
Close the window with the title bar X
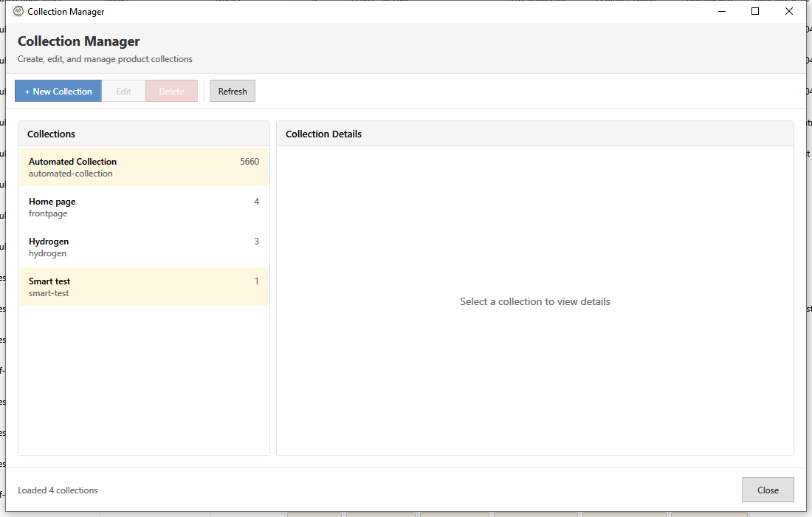(x=789, y=12)
